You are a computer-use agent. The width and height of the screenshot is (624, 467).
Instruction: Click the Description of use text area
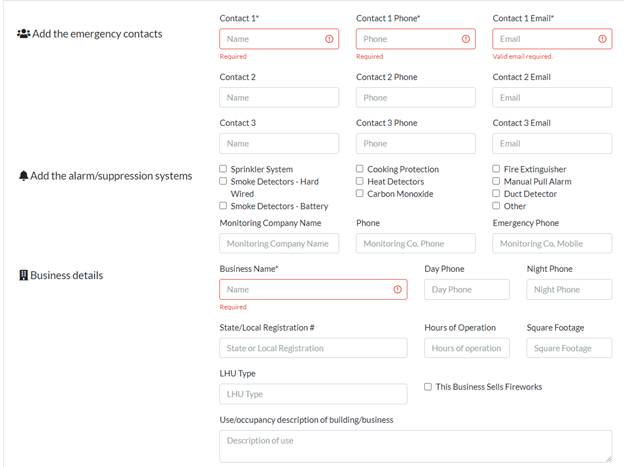tap(415, 446)
